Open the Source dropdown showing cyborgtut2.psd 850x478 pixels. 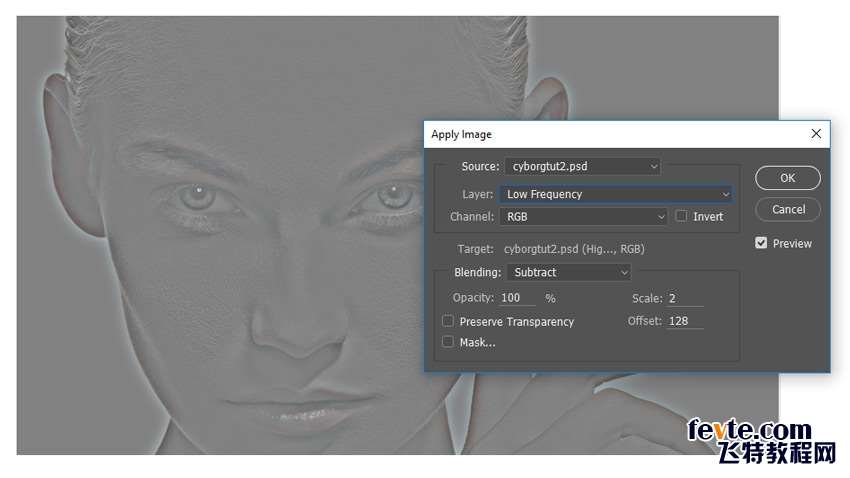[x=583, y=166]
